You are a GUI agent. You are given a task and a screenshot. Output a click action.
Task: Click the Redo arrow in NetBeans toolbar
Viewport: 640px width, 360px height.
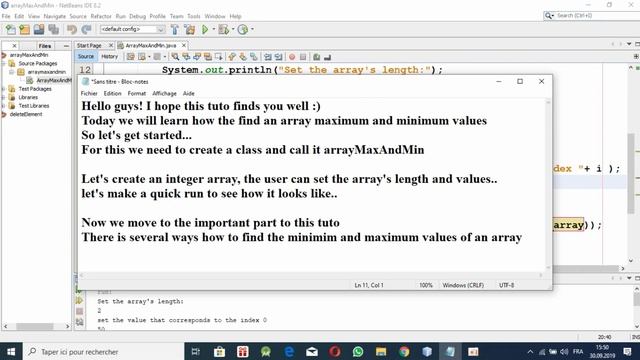[x=86, y=29]
